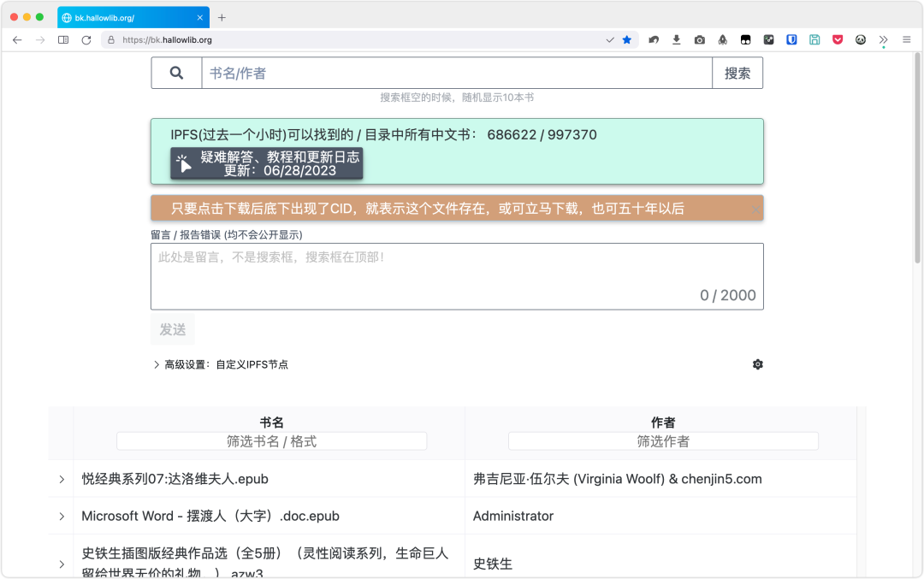Screen dimensions: 924x579
Task: Click the bookmark star in address bar
Action: (x=627, y=40)
